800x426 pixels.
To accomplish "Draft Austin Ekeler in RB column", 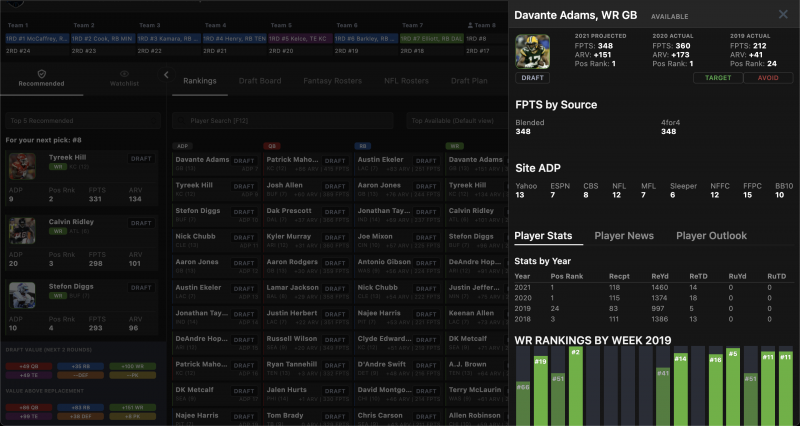I will coord(426,161).
